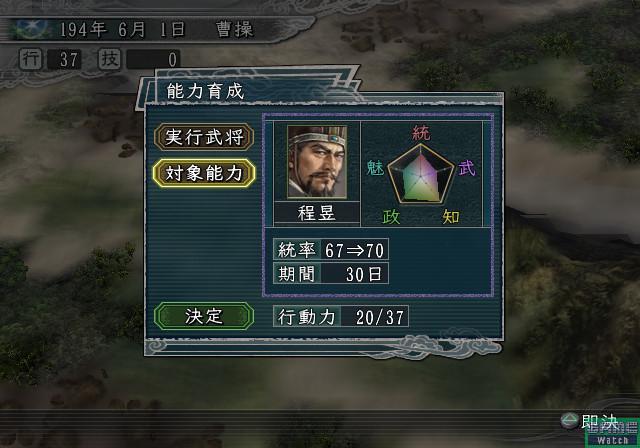
Task: Click the 程昱 name plate
Action: (317, 213)
